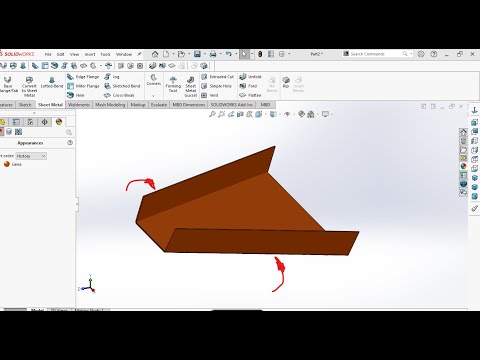Select the Sketched Bend tool
480x360 pixels.
(x=122, y=86)
